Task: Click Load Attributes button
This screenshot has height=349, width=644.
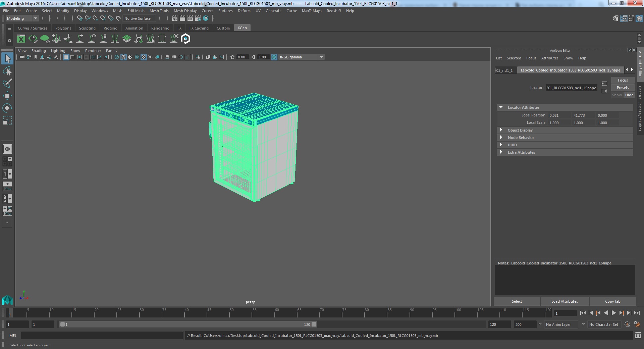Action: (565, 301)
